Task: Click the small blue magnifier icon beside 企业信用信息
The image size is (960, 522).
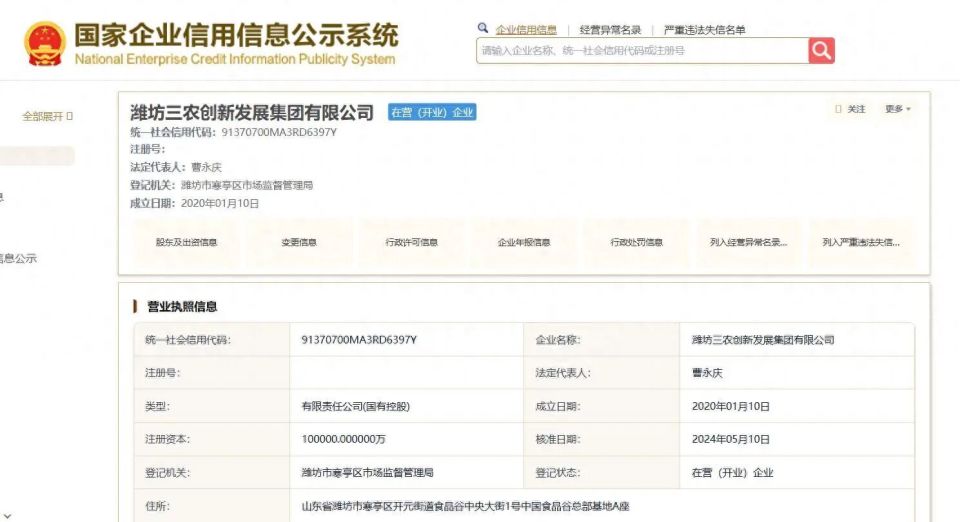Action: (x=482, y=28)
